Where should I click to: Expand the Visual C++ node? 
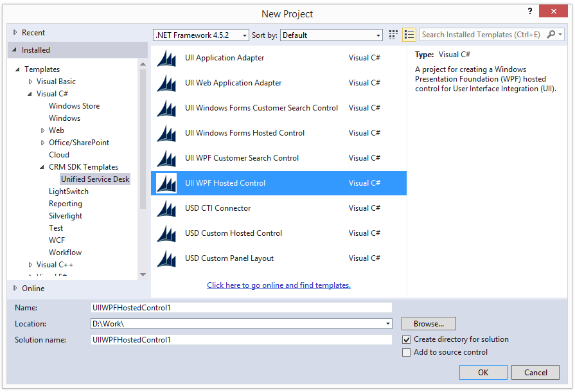[x=30, y=264]
